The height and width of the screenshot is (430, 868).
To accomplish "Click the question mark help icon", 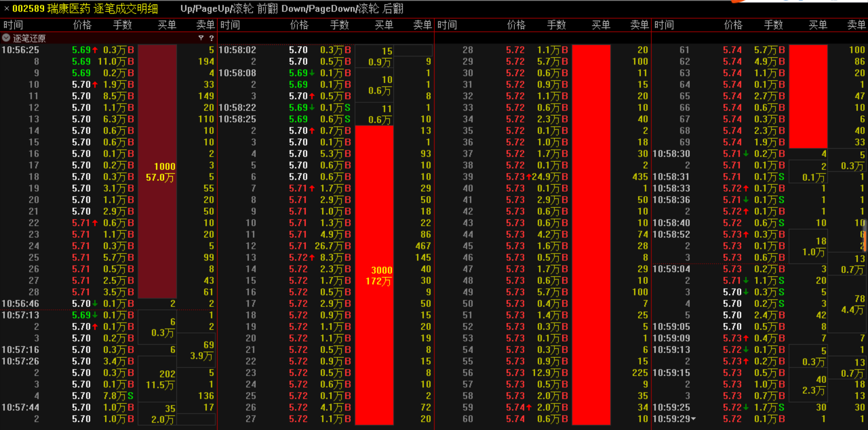I will (211, 38).
